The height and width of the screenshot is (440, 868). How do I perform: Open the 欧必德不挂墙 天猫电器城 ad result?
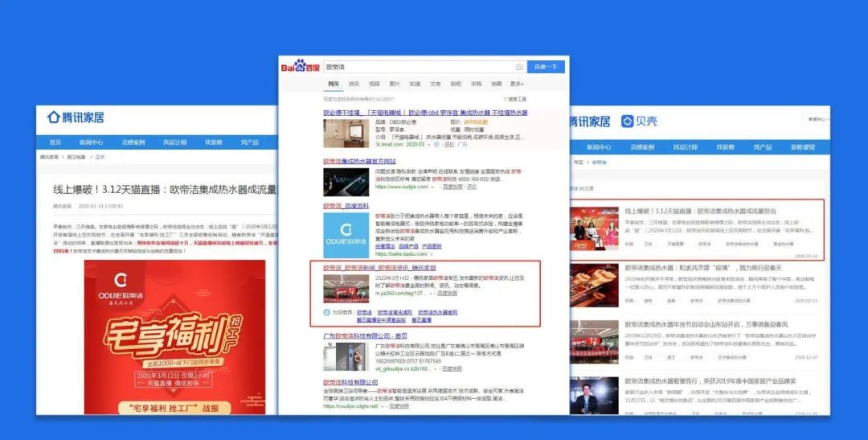(x=425, y=113)
